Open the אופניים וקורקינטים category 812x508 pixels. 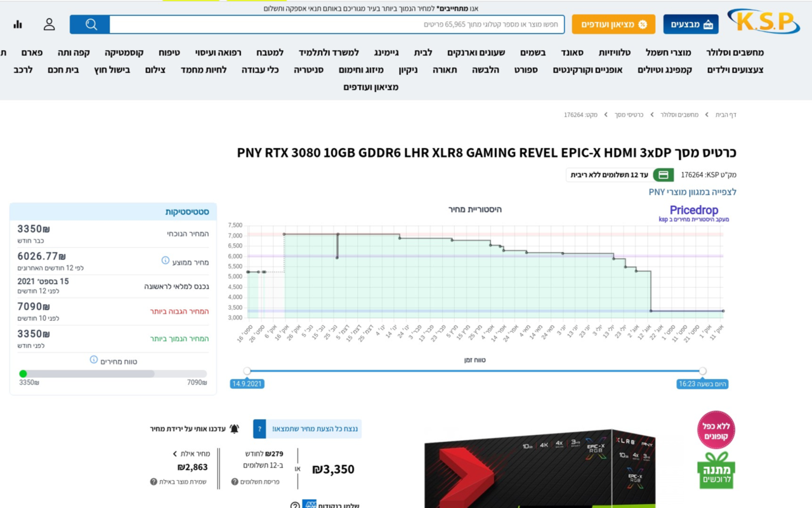point(587,70)
